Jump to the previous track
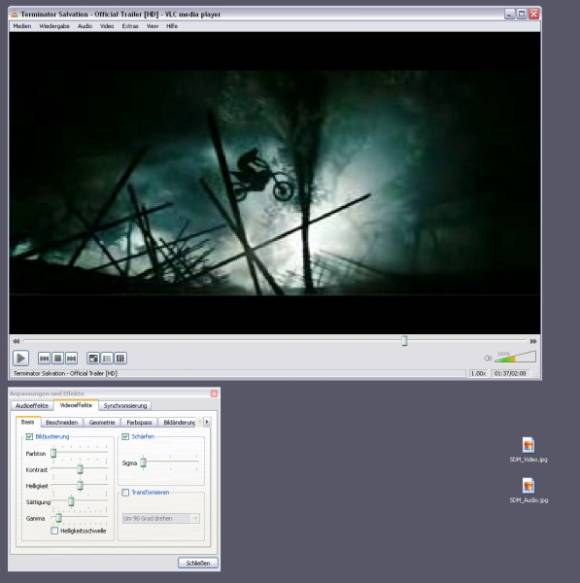The width and height of the screenshot is (580, 583). click(44, 358)
